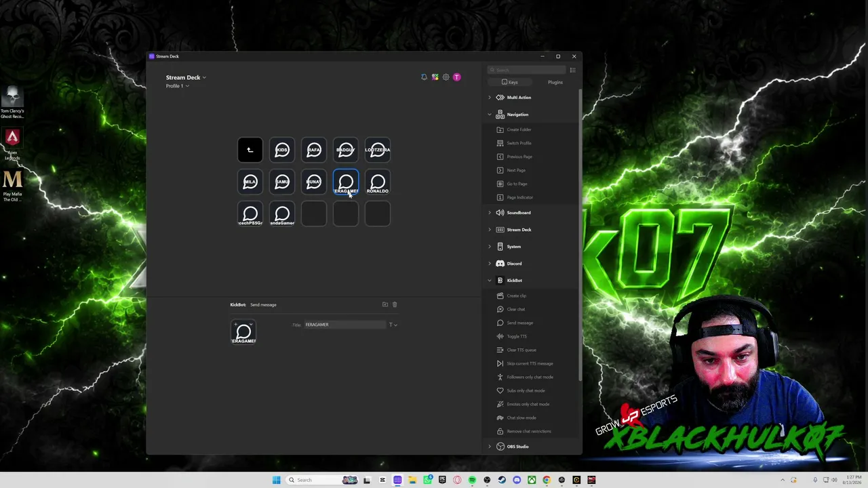Open the Stream Deck device dropdown
The height and width of the screenshot is (488, 868).
(x=186, y=77)
